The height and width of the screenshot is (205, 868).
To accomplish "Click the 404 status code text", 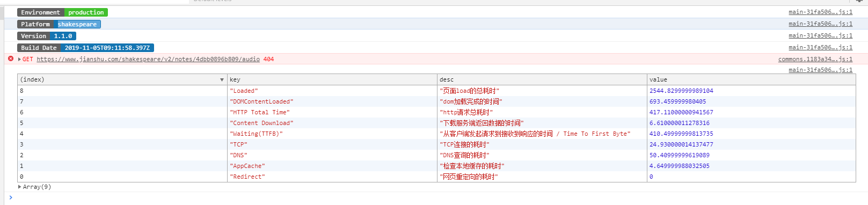I will point(268,59).
